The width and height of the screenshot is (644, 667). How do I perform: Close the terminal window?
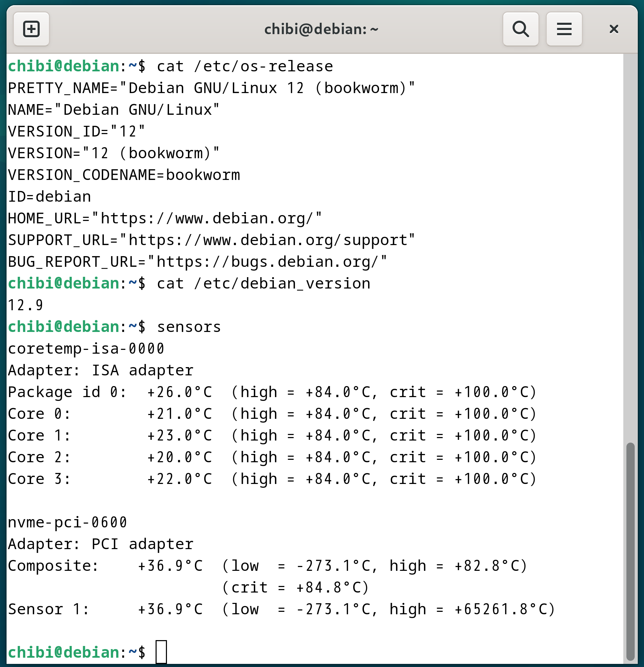pos(614,29)
